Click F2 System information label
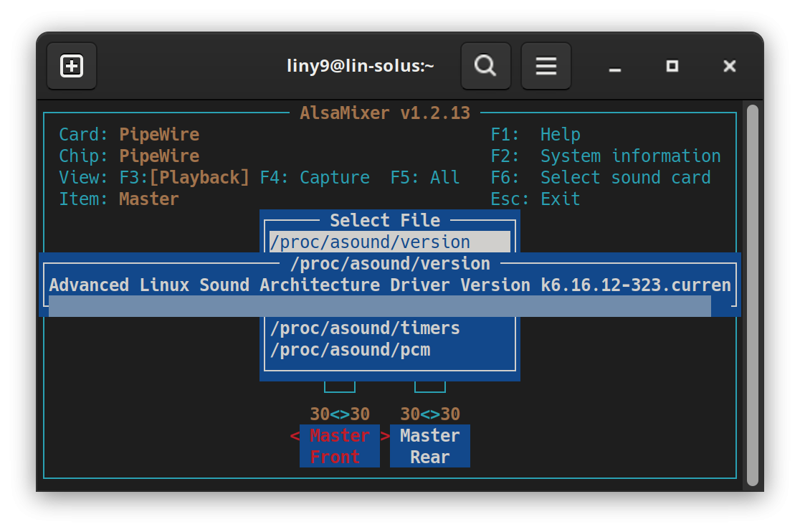The image size is (800, 532). [x=606, y=156]
